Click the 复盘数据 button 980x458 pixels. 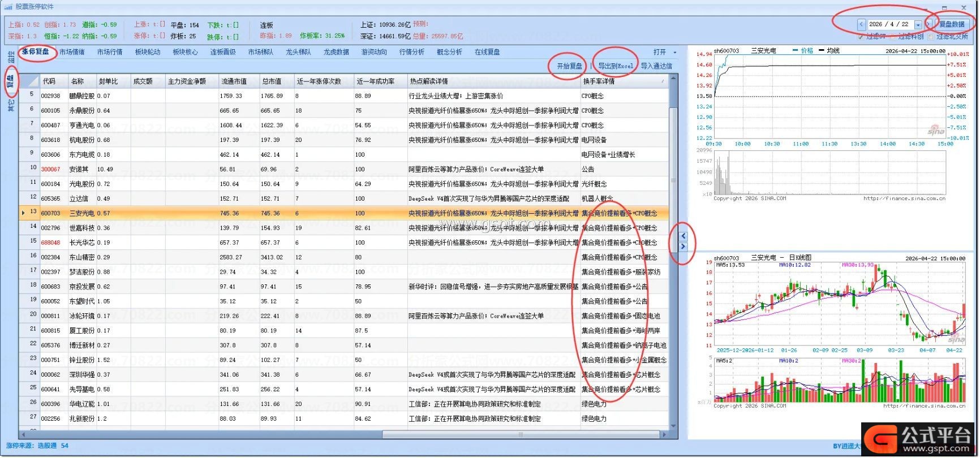tap(952, 24)
